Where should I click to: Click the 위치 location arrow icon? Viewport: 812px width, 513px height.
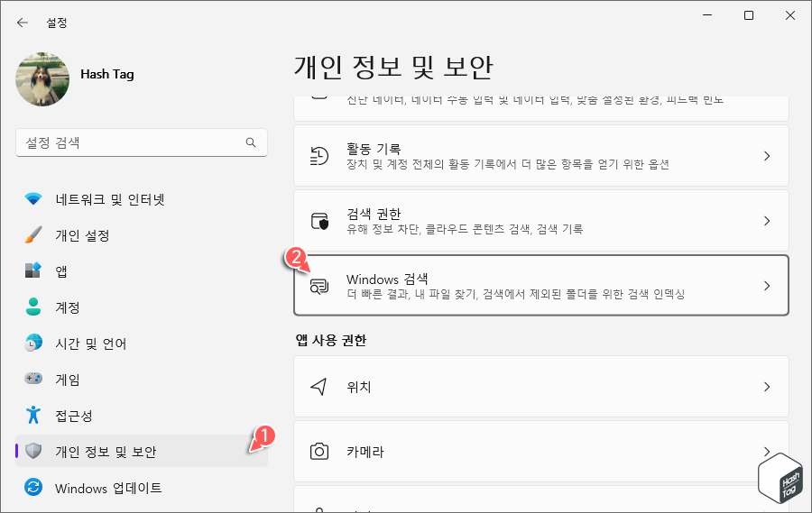click(318, 387)
